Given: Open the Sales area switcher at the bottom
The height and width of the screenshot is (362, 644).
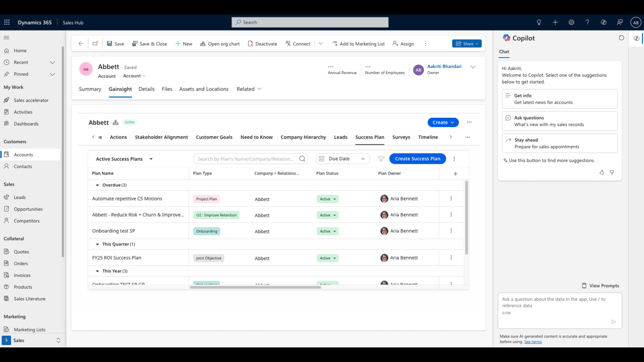Looking at the screenshot, I should click(x=33, y=340).
